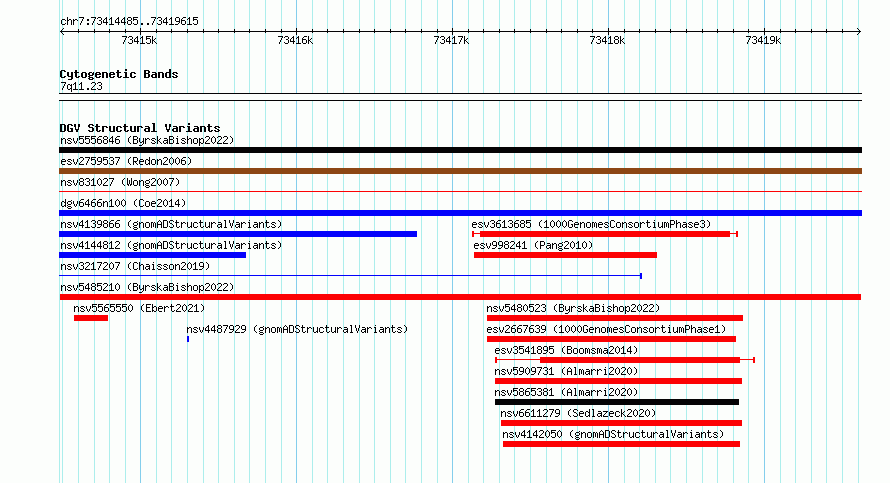890x483 pixels.
Task: Select the black nsv5556846 variant bar
Action: pyautogui.click(x=460, y=150)
